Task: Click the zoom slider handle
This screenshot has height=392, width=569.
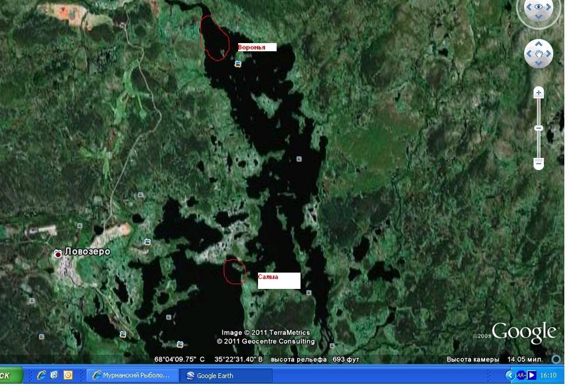Action: pyautogui.click(x=539, y=128)
